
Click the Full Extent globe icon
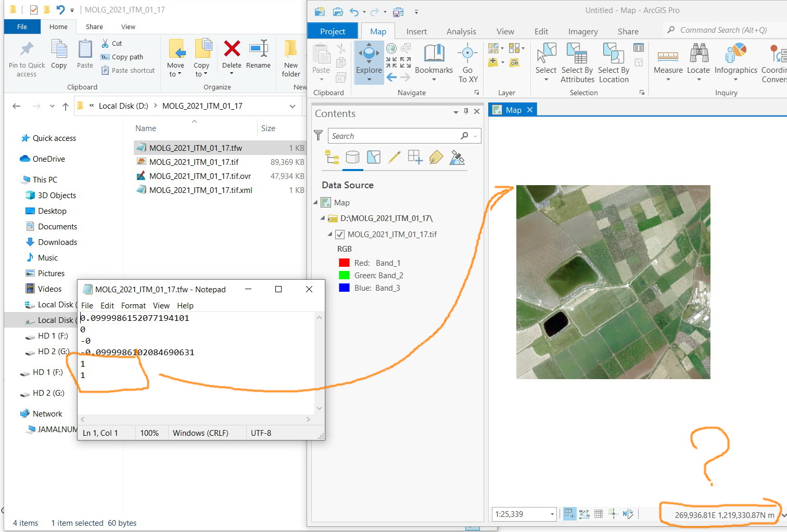pos(391,49)
